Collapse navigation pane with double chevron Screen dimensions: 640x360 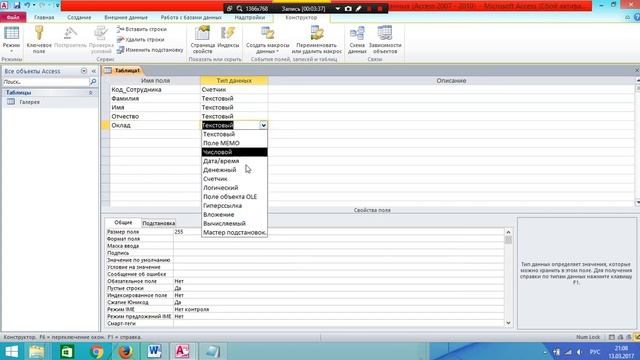pos(93,71)
